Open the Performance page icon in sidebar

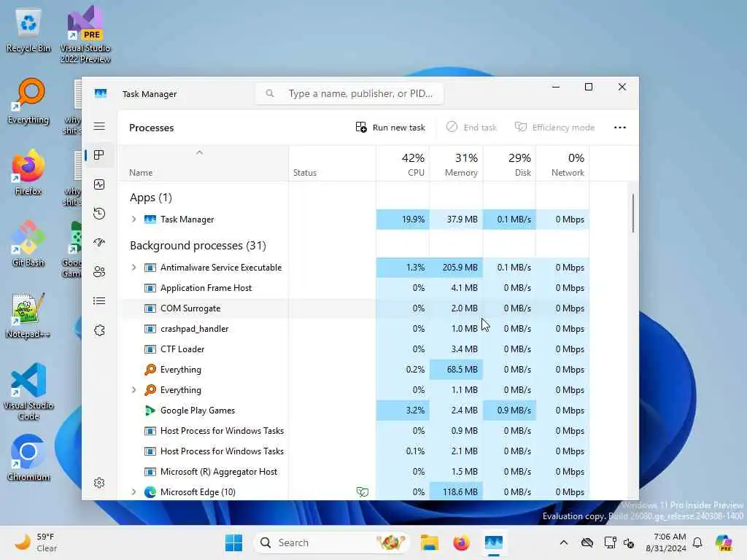(x=99, y=184)
